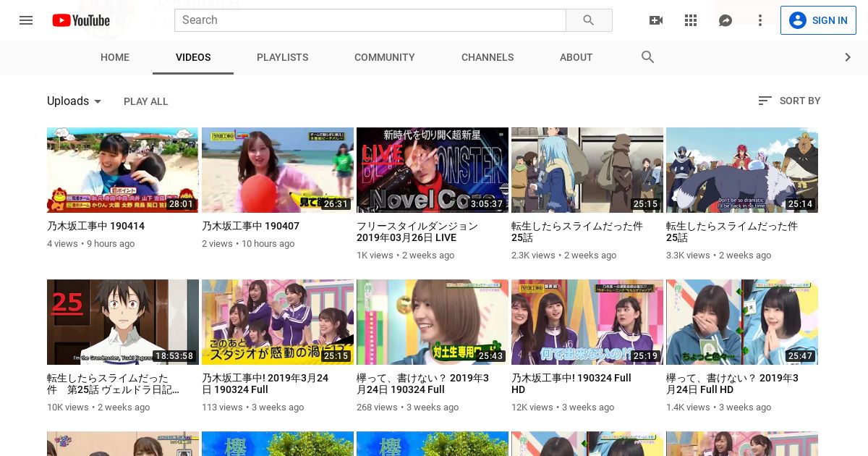Open the three-dot settings menu
This screenshot has height=456, width=868.
coord(760,20)
